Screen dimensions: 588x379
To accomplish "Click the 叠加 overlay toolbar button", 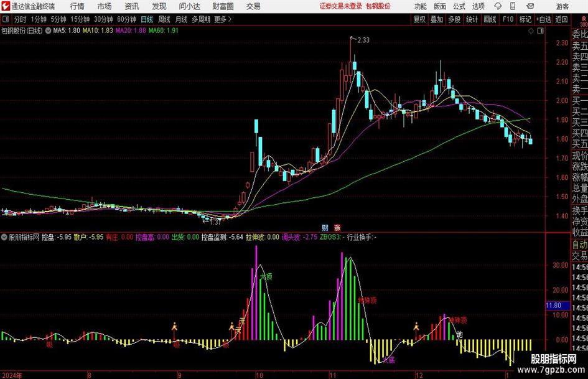I will pyautogui.click(x=437, y=19).
